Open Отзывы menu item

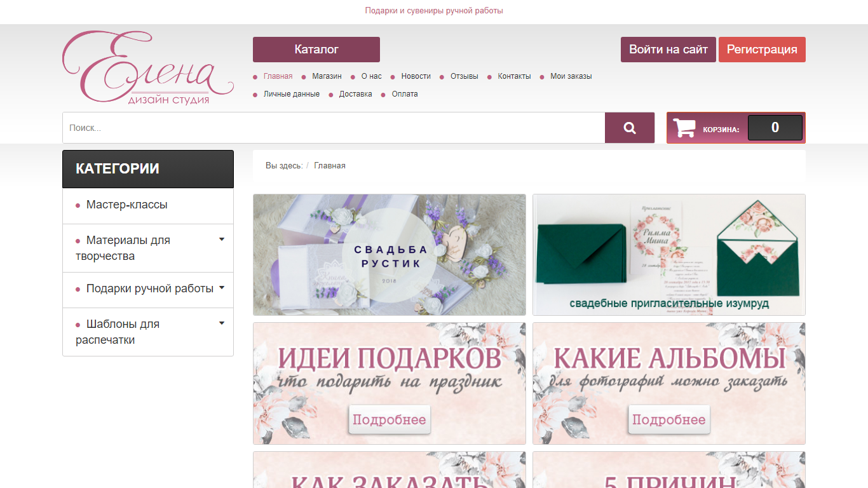465,76
